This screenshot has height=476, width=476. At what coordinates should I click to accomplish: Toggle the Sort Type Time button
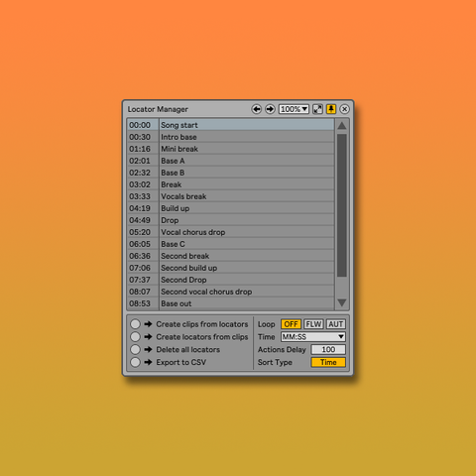click(x=328, y=362)
